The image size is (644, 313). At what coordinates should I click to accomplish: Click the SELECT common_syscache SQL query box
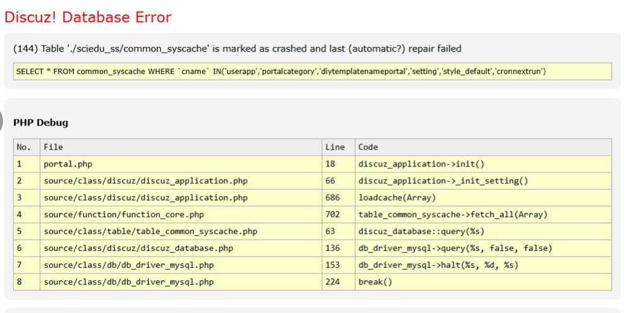[313, 72]
